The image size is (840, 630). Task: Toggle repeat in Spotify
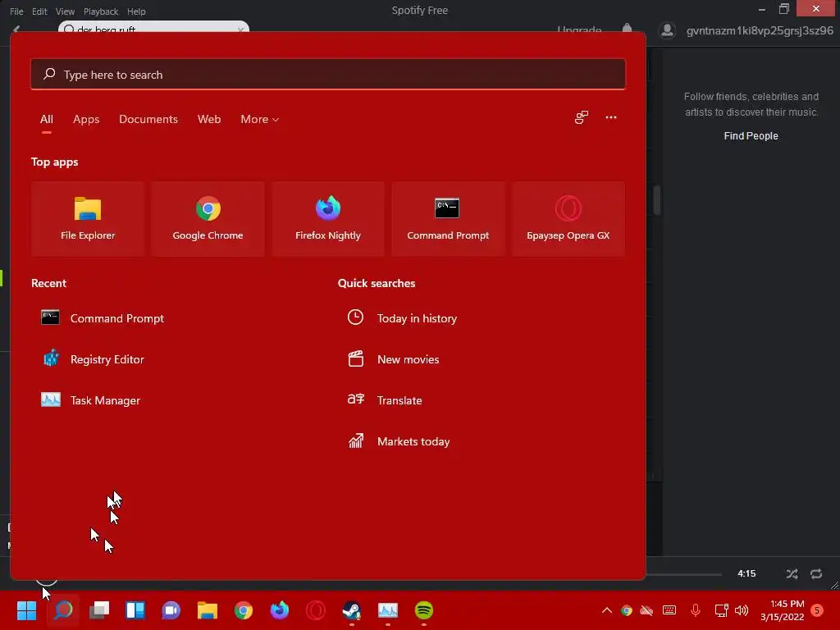816,573
